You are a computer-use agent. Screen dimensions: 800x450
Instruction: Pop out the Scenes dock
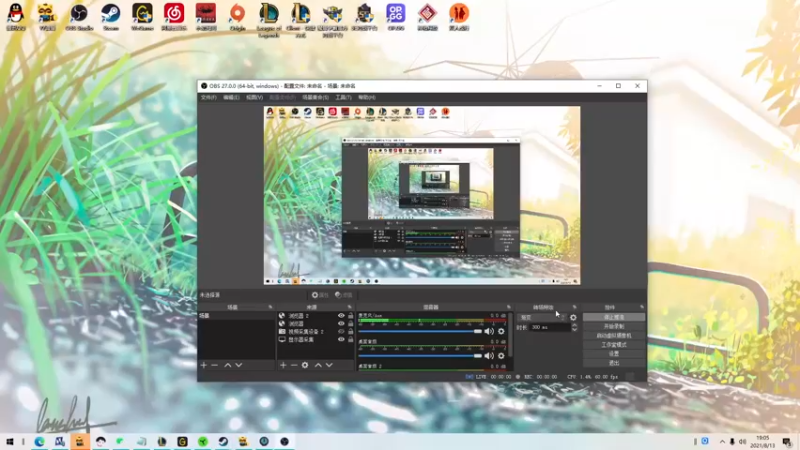[270, 307]
